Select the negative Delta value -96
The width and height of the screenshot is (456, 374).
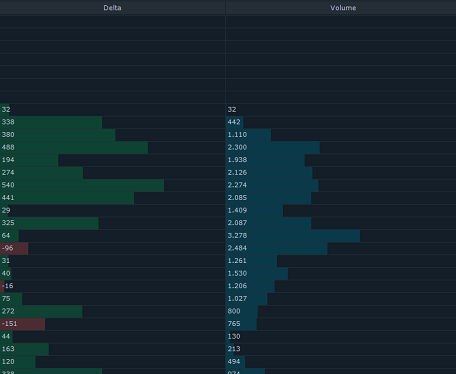point(7,248)
